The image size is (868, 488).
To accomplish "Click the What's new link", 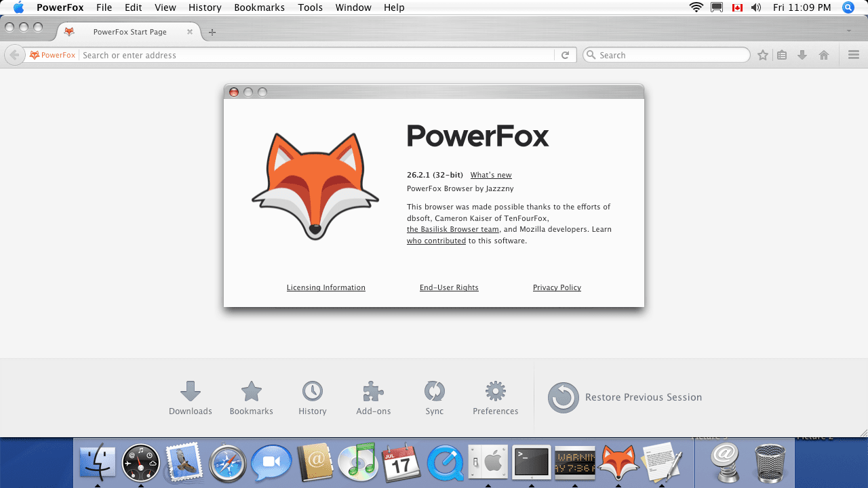I will coord(491,175).
